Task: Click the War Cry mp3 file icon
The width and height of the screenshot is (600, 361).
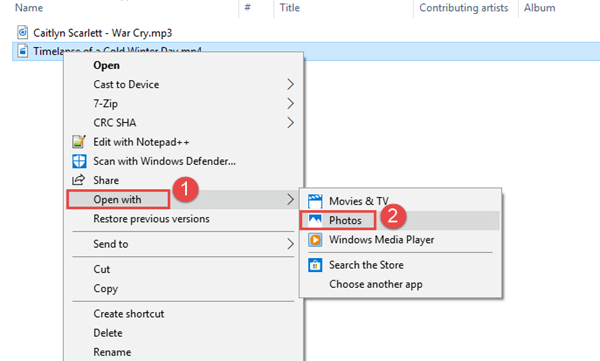Action: pos(23,33)
